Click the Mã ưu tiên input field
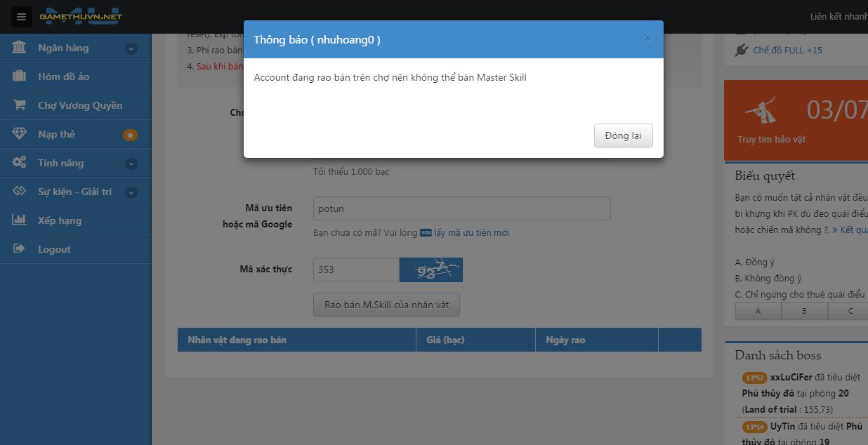868x445 pixels. [x=461, y=209]
